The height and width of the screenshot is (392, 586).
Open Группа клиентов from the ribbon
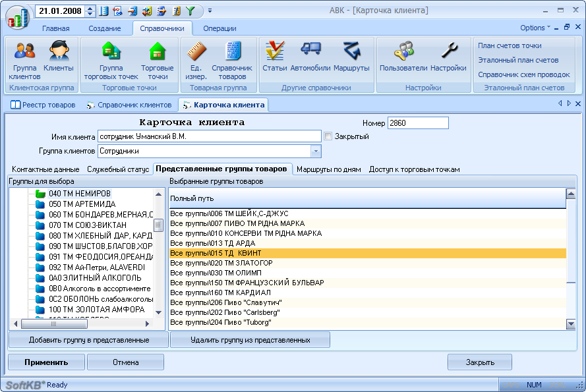click(24, 60)
